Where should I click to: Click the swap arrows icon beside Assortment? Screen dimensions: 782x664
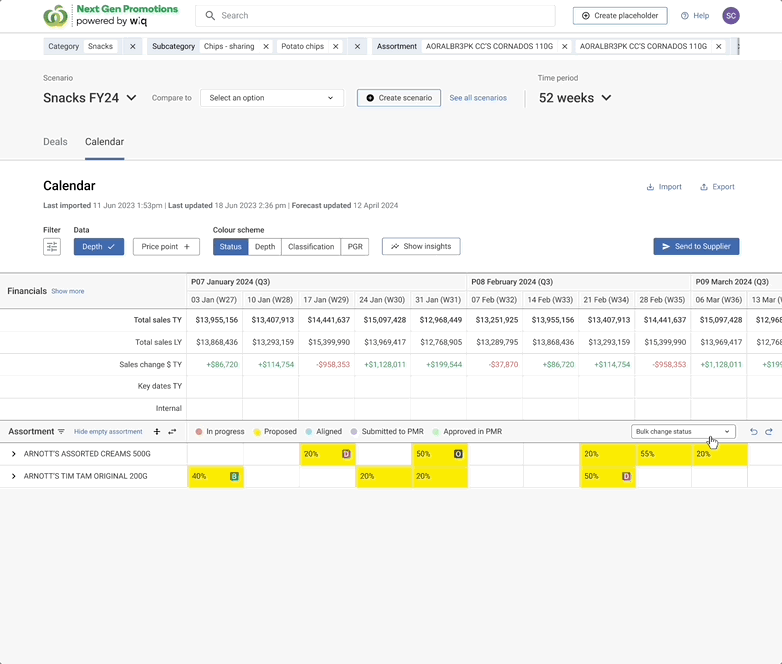pos(172,432)
